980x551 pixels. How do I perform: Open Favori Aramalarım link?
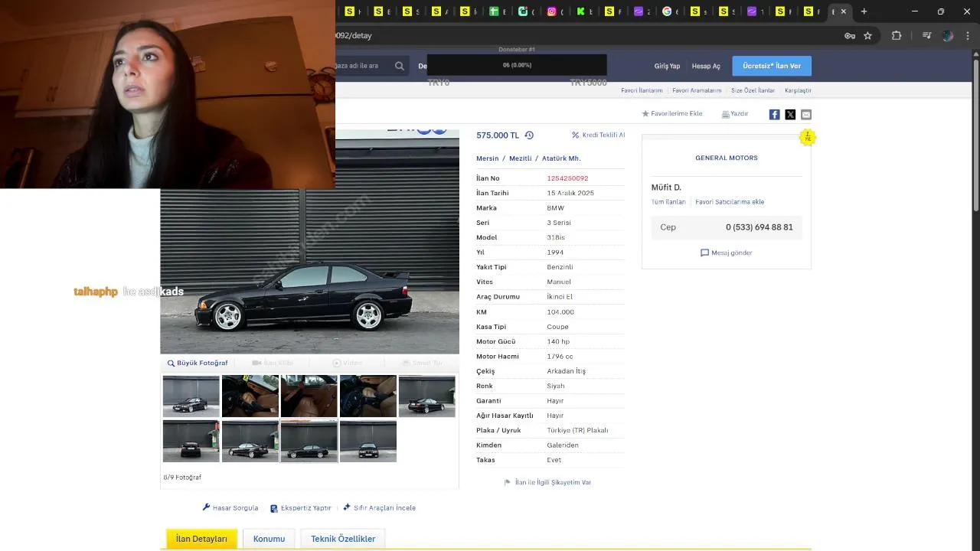(x=697, y=90)
